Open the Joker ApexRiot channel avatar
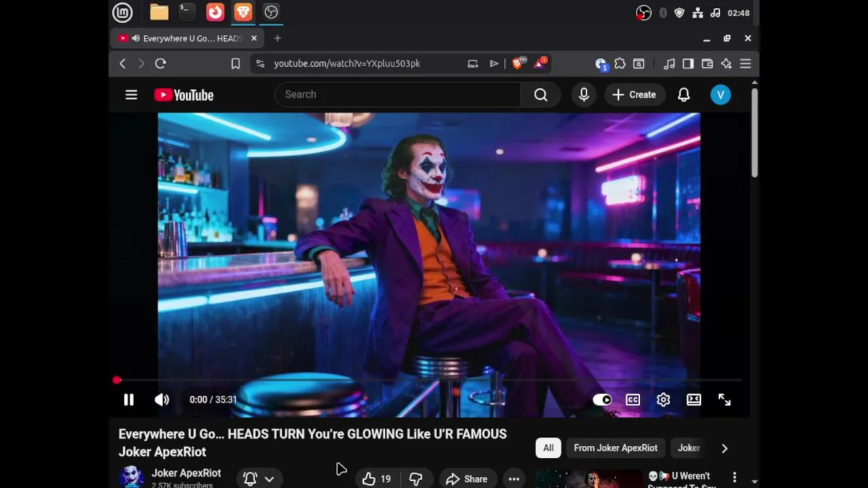The image size is (868, 488). 132,476
